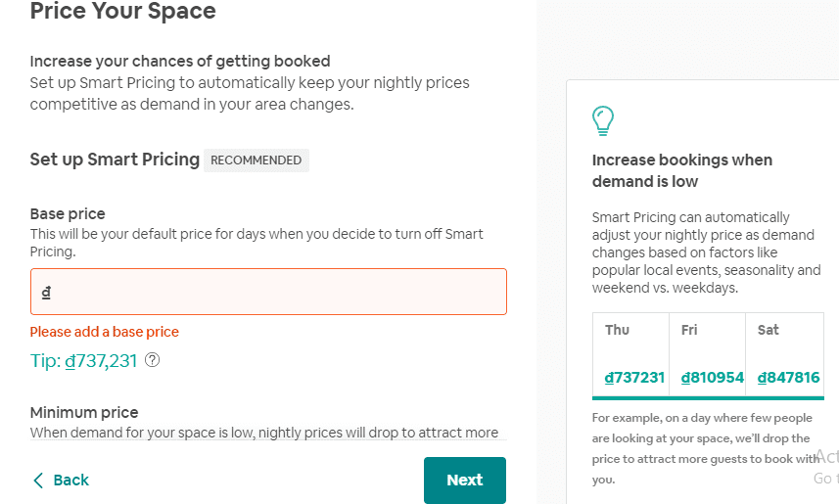This screenshot has height=504, width=839.
Task: Click the Base price label
Action: (x=68, y=214)
